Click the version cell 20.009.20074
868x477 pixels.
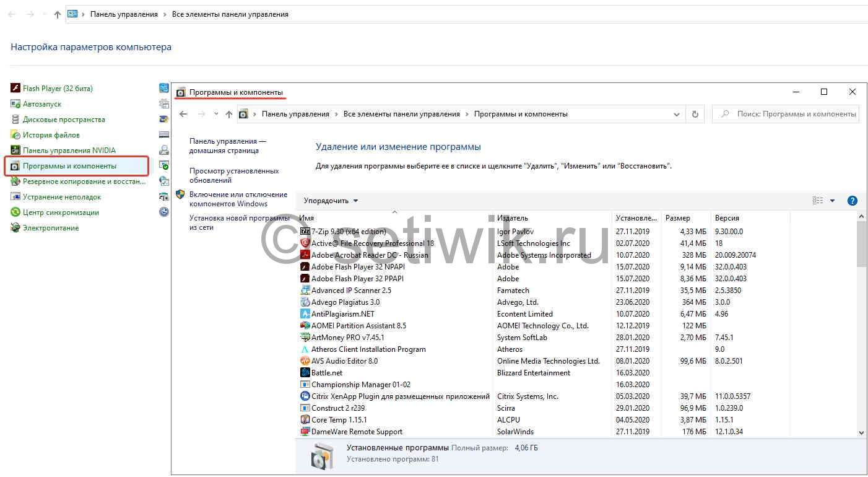(x=736, y=255)
